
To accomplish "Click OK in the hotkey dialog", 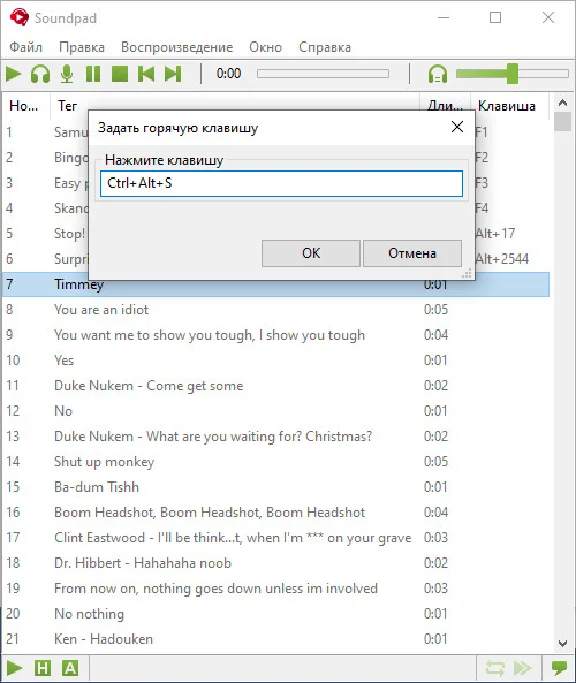I will pos(311,253).
